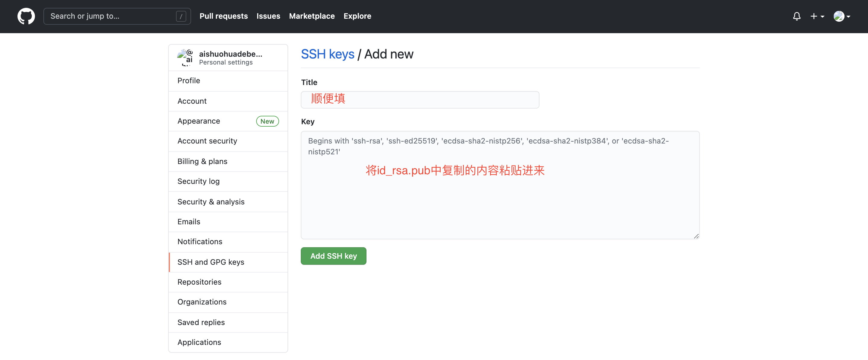Viewport: 868px width, 360px height.
Task: Follow the SSH keys breadcrumb link
Action: pos(328,54)
